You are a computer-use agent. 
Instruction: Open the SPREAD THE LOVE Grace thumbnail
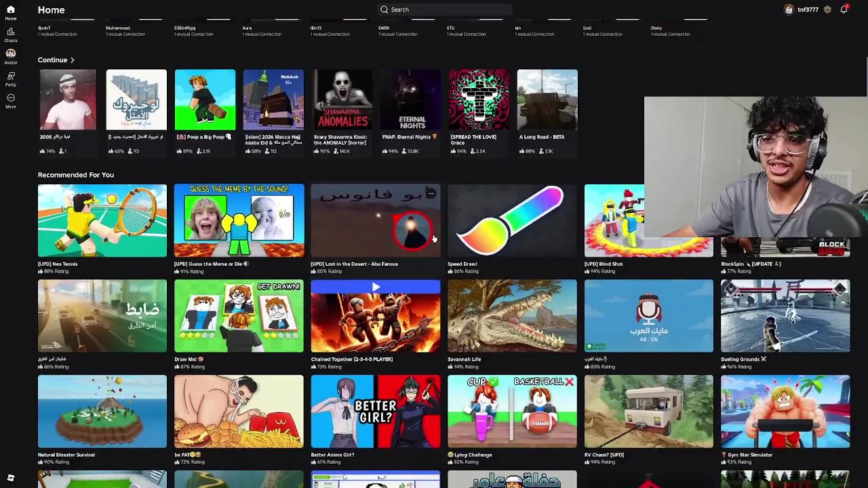coord(479,100)
